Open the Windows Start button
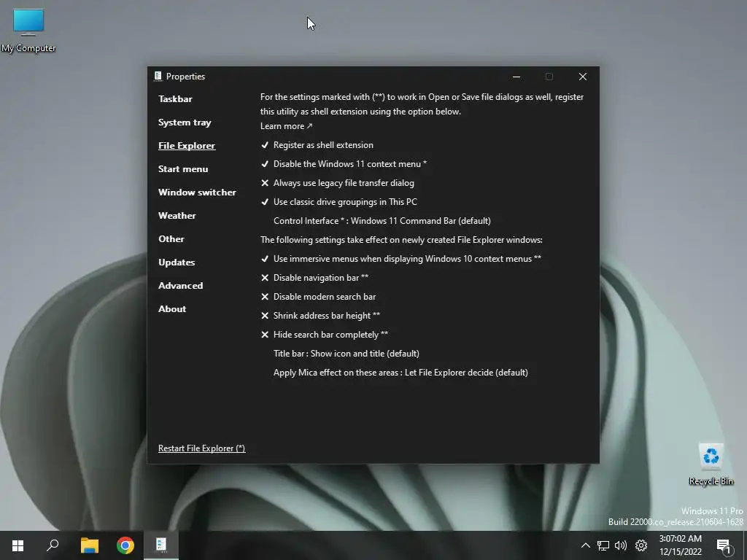 point(18,545)
